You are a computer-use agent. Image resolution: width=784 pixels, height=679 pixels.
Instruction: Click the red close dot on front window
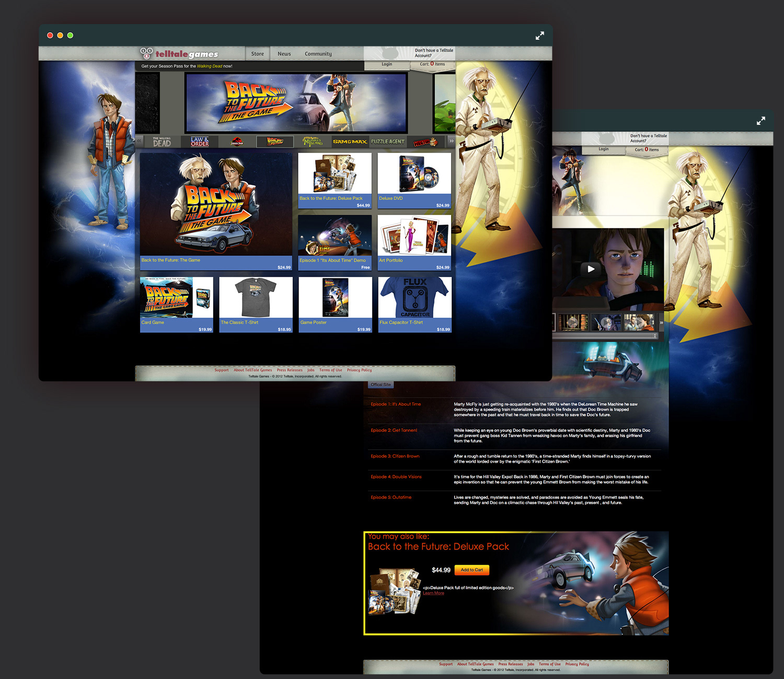[x=50, y=35]
